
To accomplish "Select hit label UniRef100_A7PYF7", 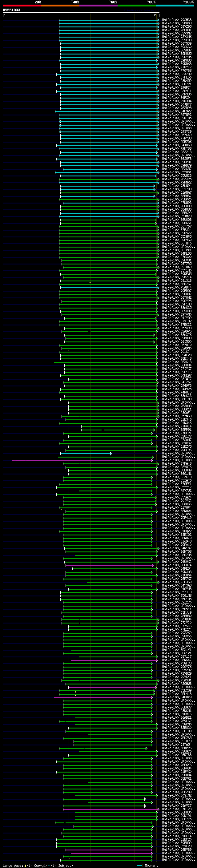I will coord(176,67).
